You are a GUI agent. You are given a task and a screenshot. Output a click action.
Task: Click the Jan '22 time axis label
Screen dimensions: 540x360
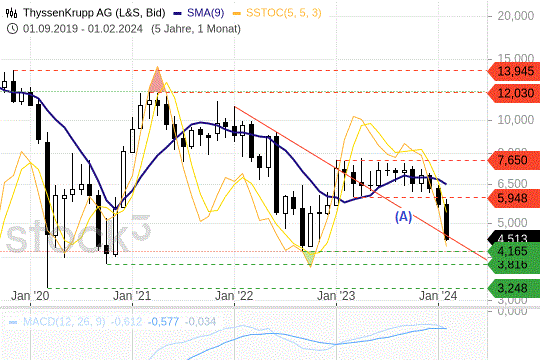234,296
